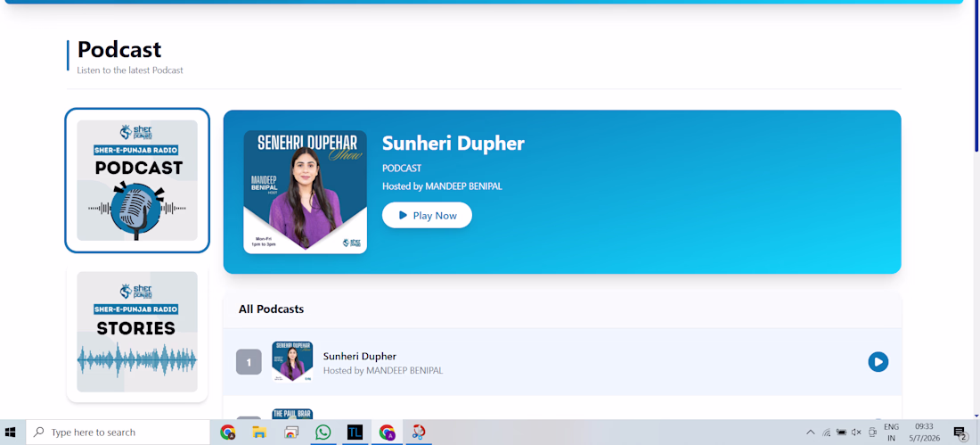Play the Sunheri Dupher row's round play icon
Screen dimensions: 980x445
pos(878,362)
